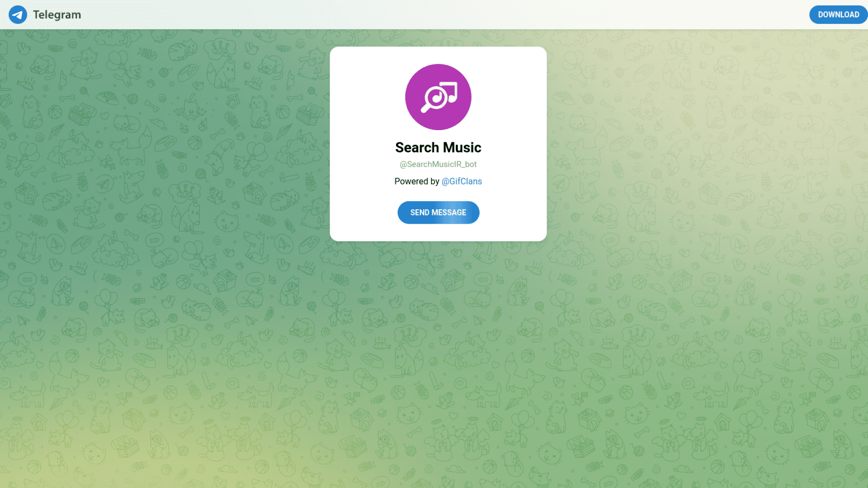Click the Telegram logo icon top left
The height and width of the screenshot is (488, 868).
[x=18, y=14]
